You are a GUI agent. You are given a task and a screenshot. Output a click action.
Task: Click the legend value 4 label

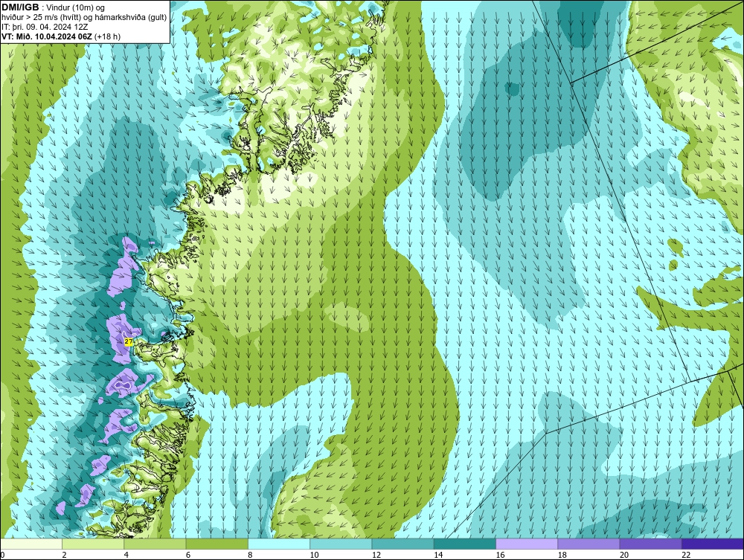pos(126,556)
